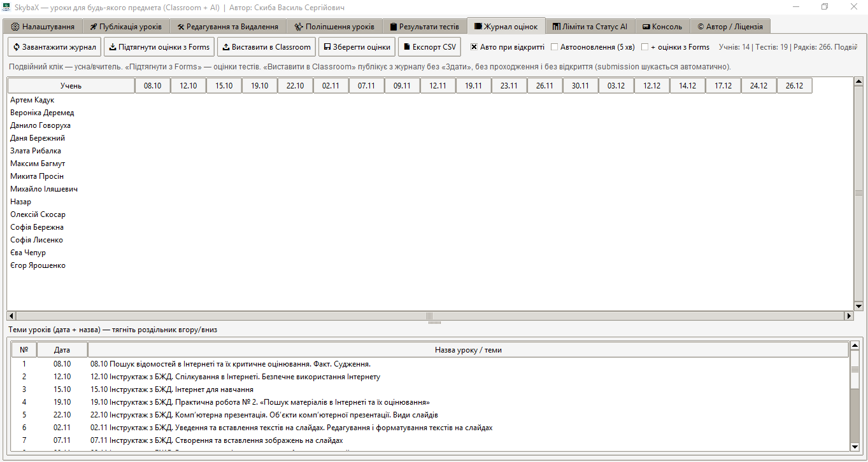The height and width of the screenshot is (462, 868).
Task: Click the Дата column header in topics
Action: [62, 350]
